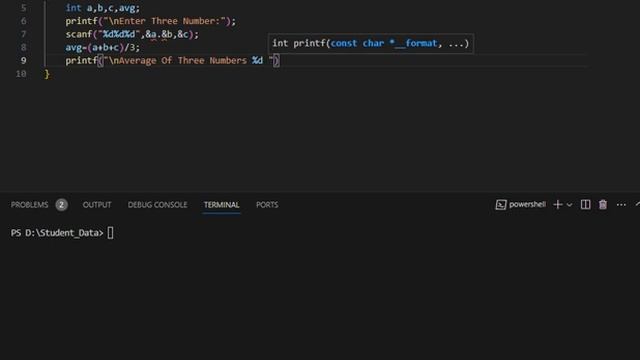The width and height of the screenshot is (640, 360).
Task: Click line number 6 in gutter
Action: click(23, 21)
